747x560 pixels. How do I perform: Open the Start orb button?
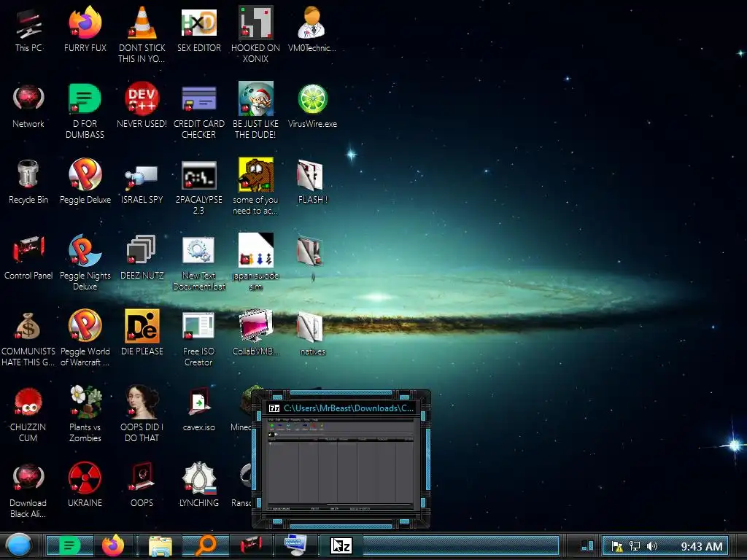pyautogui.click(x=19, y=545)
